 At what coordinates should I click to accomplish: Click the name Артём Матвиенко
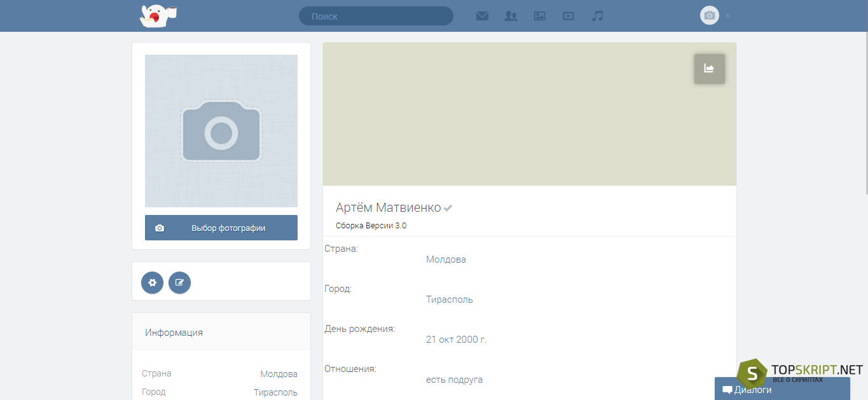pyautogui.click(x=388, y=207)
